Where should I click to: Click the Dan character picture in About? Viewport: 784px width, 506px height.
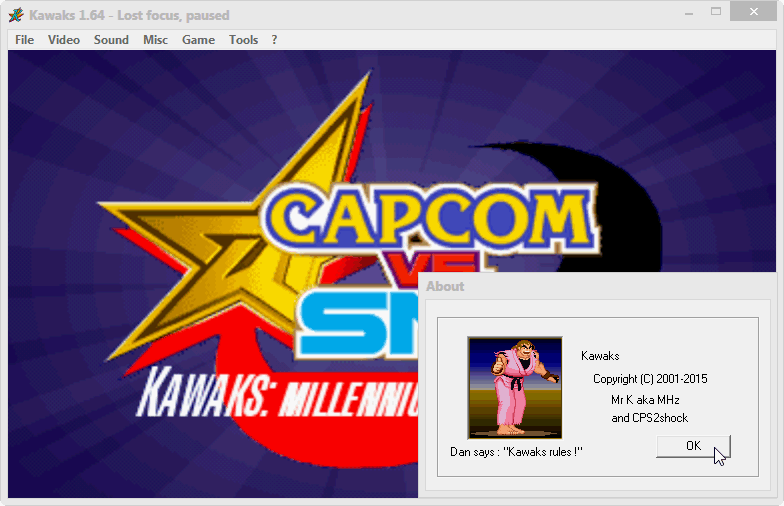[515, 388]
